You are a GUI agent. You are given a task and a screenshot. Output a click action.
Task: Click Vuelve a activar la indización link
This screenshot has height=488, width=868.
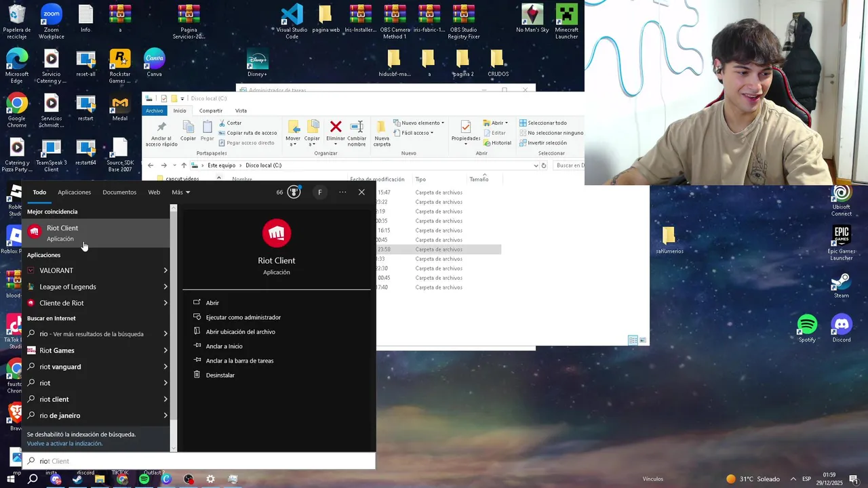pyautogui.click(x=64, y=443)
